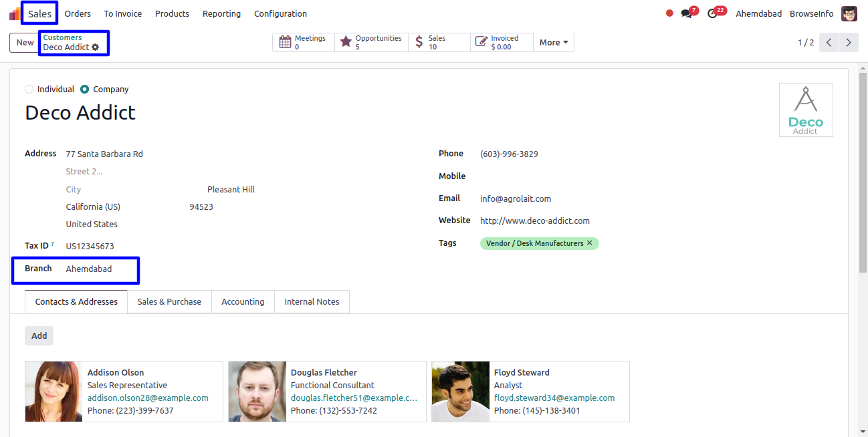Remove the Vendor / Desk Manufacturers tag

tap(589, 243)
